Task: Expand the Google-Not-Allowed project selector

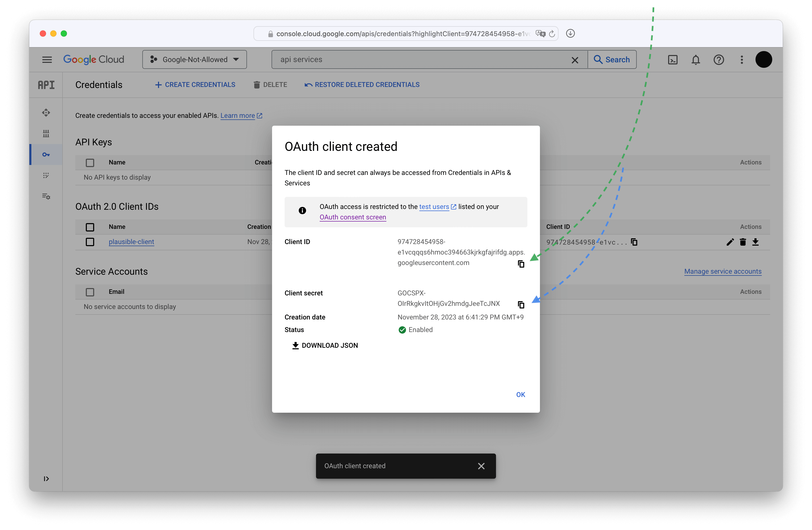Action: (194, 60)
